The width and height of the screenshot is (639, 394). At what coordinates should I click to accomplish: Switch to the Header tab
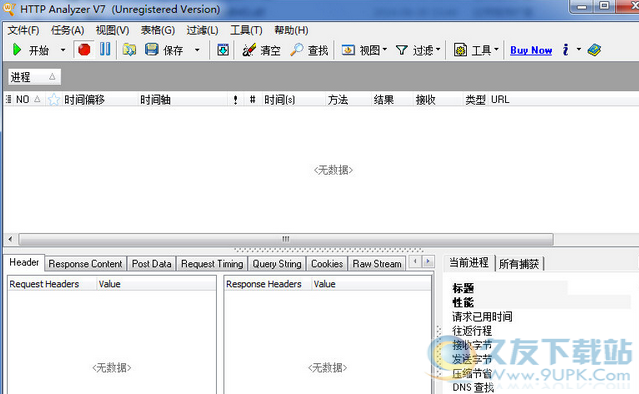[x=24, y=262]
